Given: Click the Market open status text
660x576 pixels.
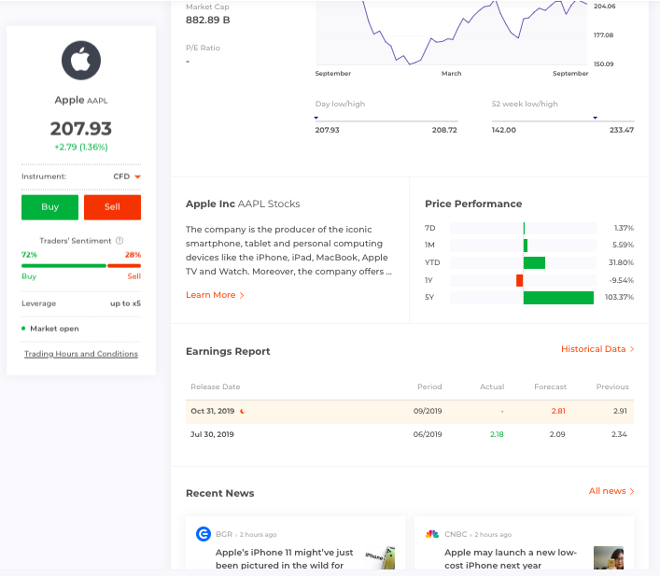Looking at the screenshot, I should [54, 328].
